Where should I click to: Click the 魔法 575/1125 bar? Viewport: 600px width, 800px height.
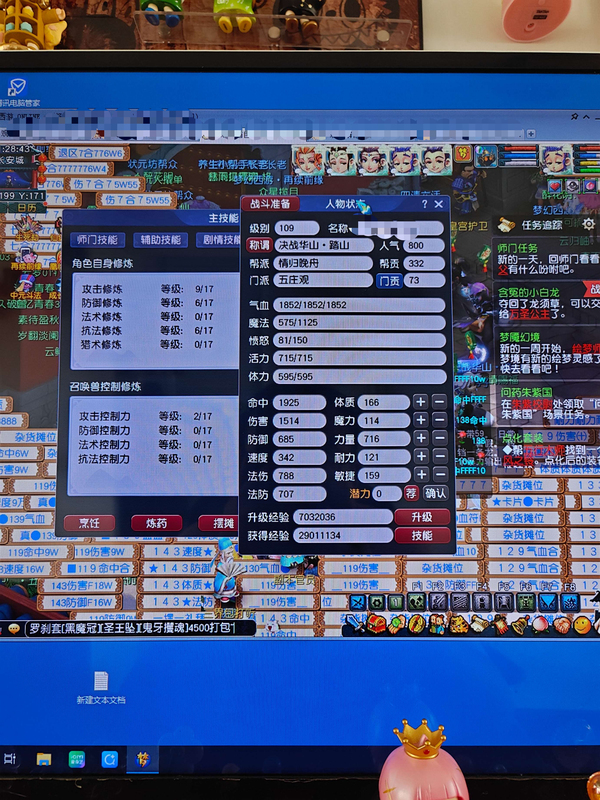tap(359, 322)
